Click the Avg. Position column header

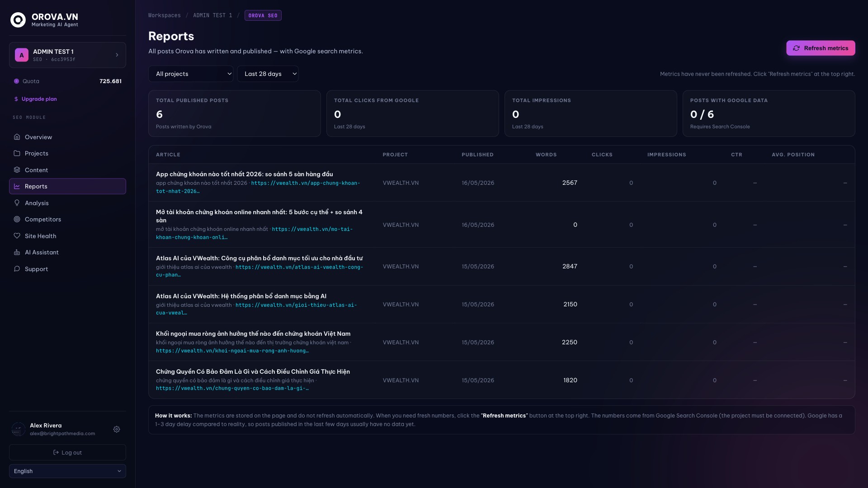coord(793,155)
